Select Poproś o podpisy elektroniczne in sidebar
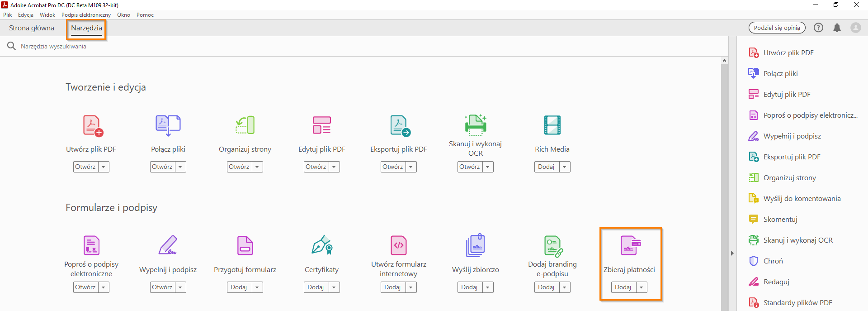Viewport: 868px width, 311px height. coord(803,115)
